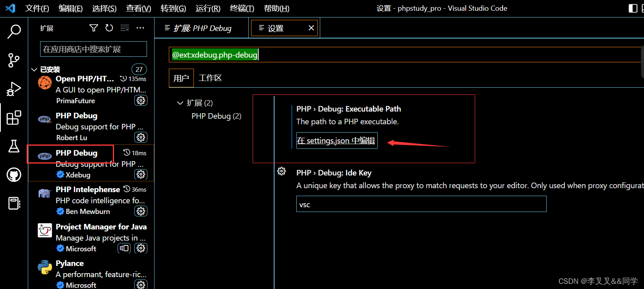Viewport: 644px width, 289px height.
Task: Click PHP › Debug: Executable Path heading
Action: pyautogui.click(x=348, y=109)
